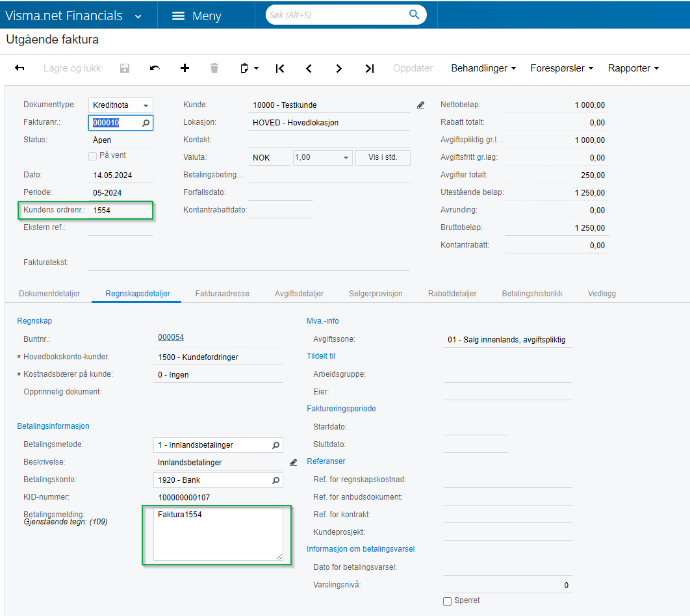Navigate to the previous record
The width and height of the screenshot is (690, 616).
(x=309, y=68)
